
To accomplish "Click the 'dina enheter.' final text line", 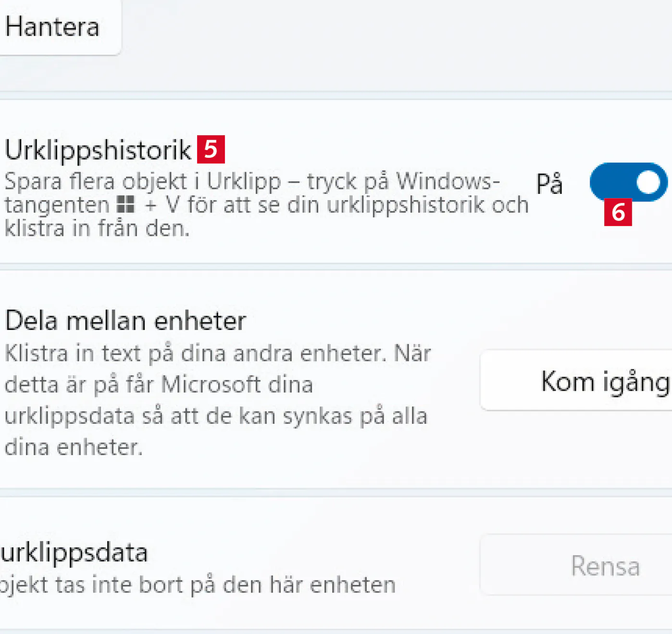I will pyautogui.click(x=74, y=447).
